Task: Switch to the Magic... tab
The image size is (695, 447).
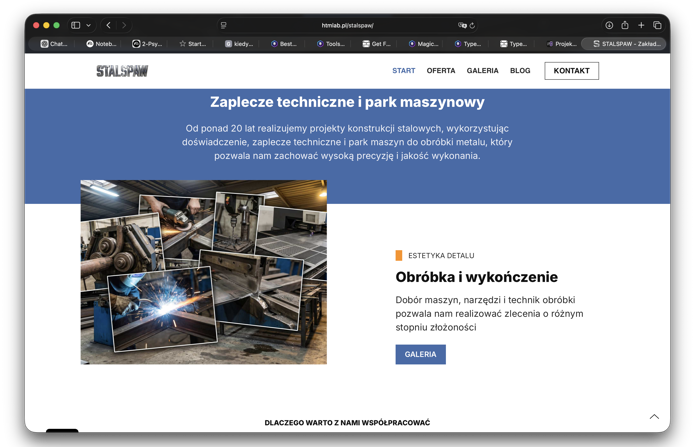Action: 423,43
